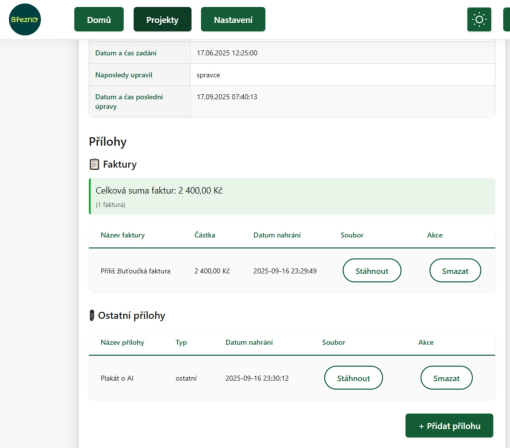Click the partially visible button beside sun icon
510x448 pixels.
click(507, 19)
